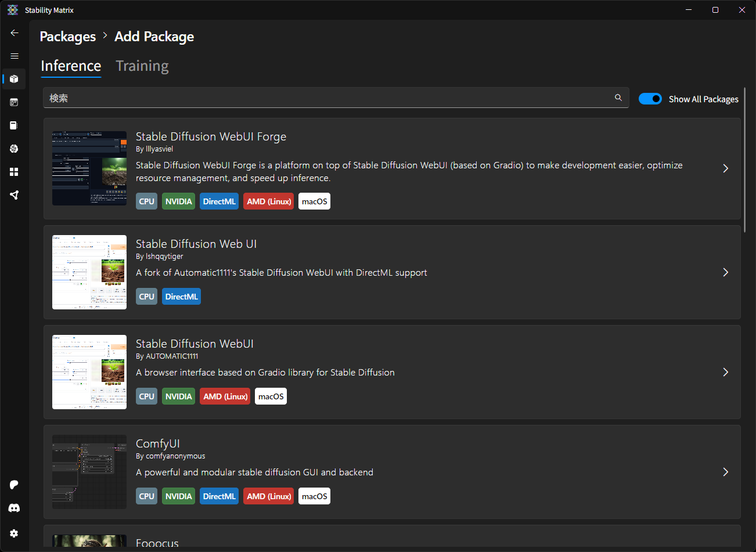Click the AMD (Linux) badge in Forge row

pyautogui.click(x=269, y=201)
